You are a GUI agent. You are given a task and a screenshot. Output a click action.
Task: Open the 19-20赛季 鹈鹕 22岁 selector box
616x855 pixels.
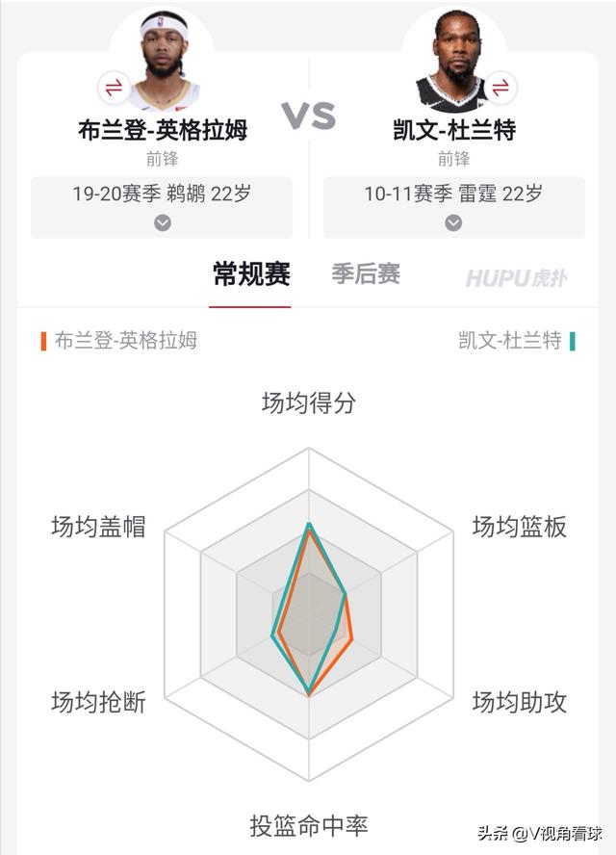point(162,207)
